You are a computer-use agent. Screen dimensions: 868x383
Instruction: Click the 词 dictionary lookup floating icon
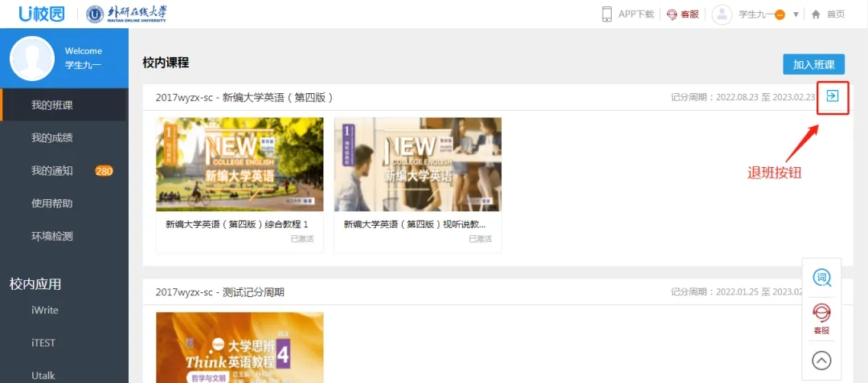tap(821, 278)
